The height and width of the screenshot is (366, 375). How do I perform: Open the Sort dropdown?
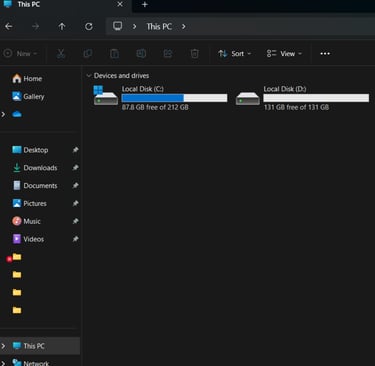pyautogui.click(x=234, y=53)
